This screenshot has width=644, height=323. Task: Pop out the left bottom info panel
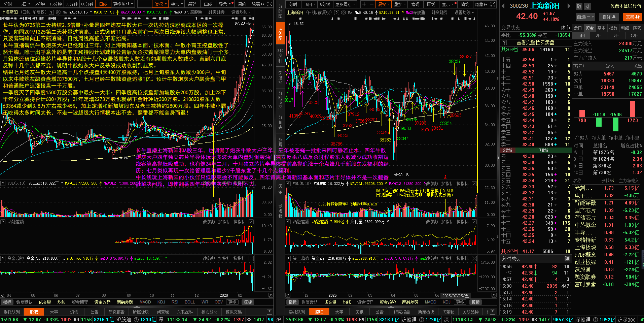pyautogui.click(x=269, y=312)
